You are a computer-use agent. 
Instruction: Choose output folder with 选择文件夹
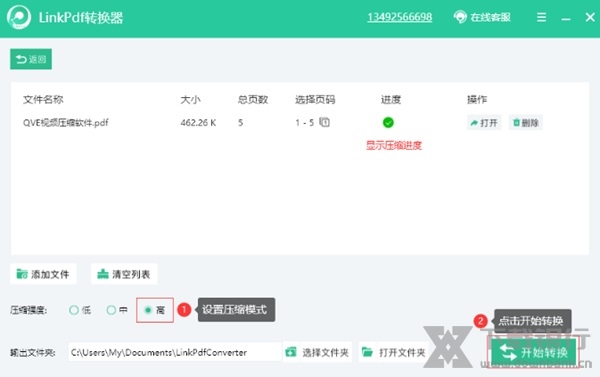pyautogui.click(x=318, y=352)
